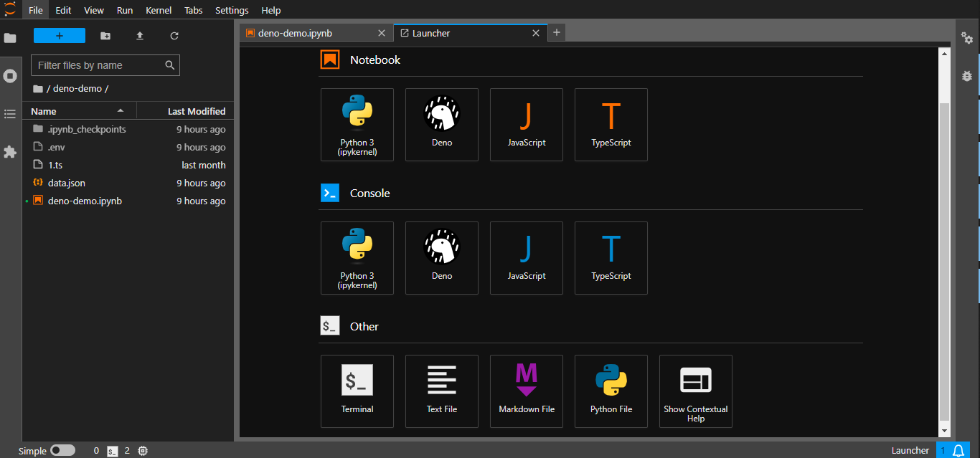Select data.json in the file browser

[67, 183]
